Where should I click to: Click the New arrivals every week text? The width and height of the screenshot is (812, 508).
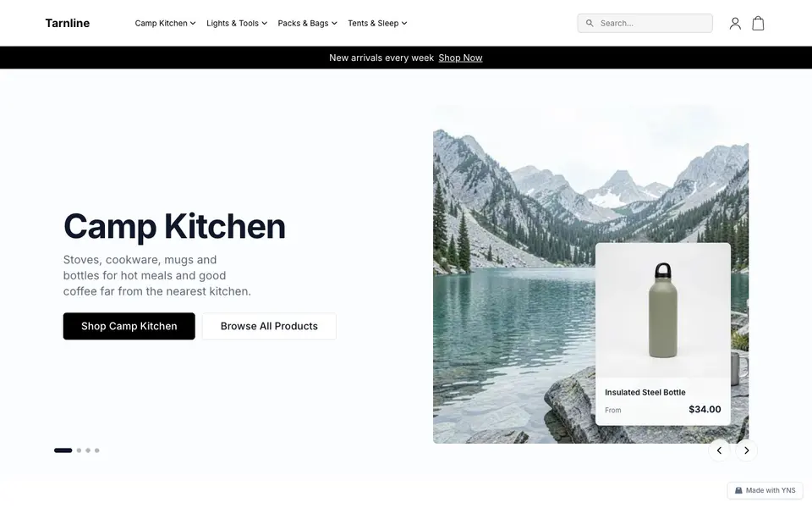[381, 58]
